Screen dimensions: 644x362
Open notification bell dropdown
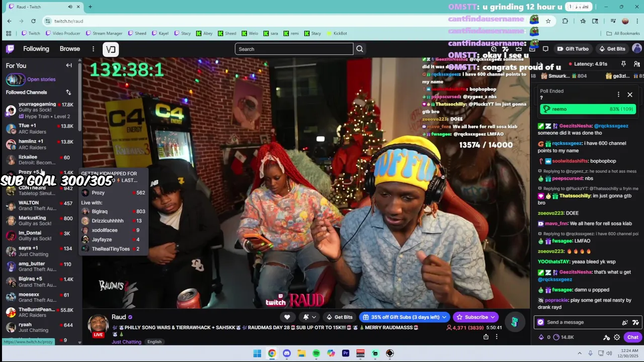click(x=309, y=317)
